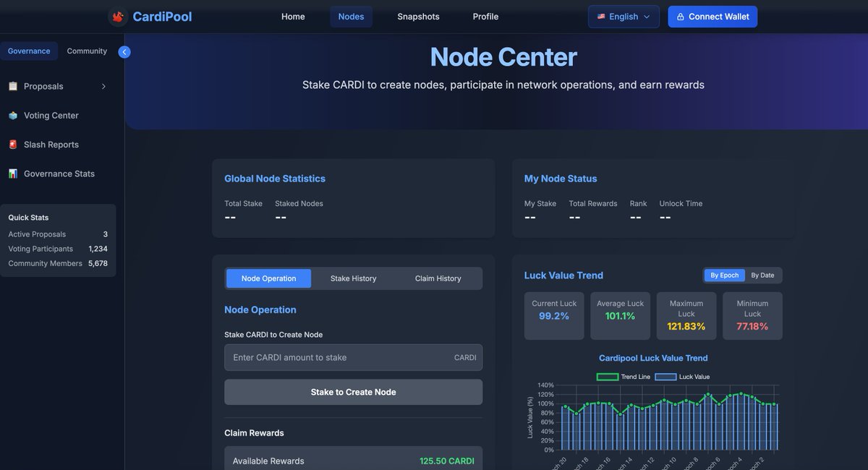Open the English language dropdown
868x470 pixels.
[x=624, y=17]
